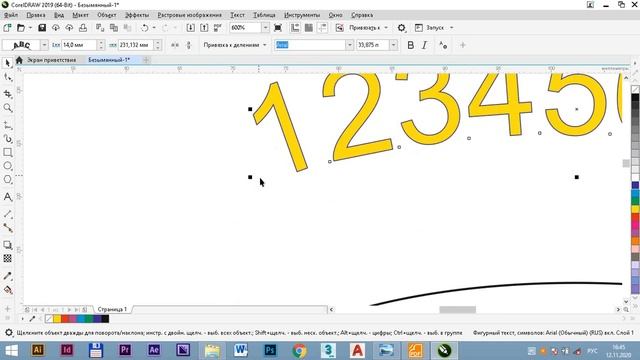Select the Rectangle tool

tap(7, 152)
